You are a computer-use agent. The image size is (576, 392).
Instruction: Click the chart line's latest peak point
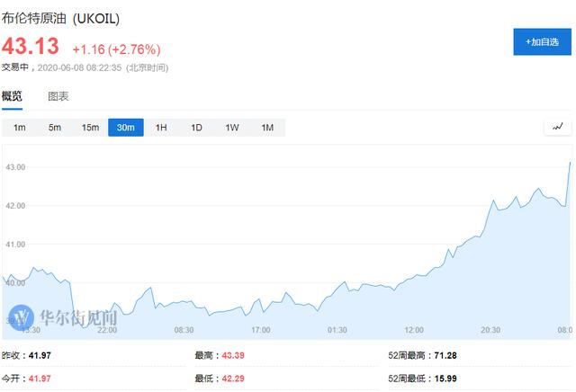pyautogui.click(x=570, y=162)
